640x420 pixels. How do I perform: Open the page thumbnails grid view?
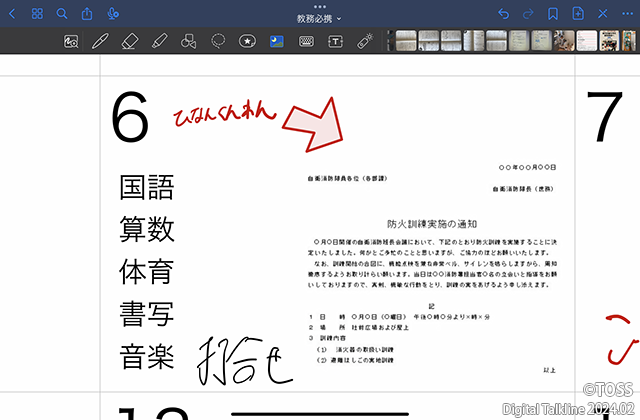37,14
